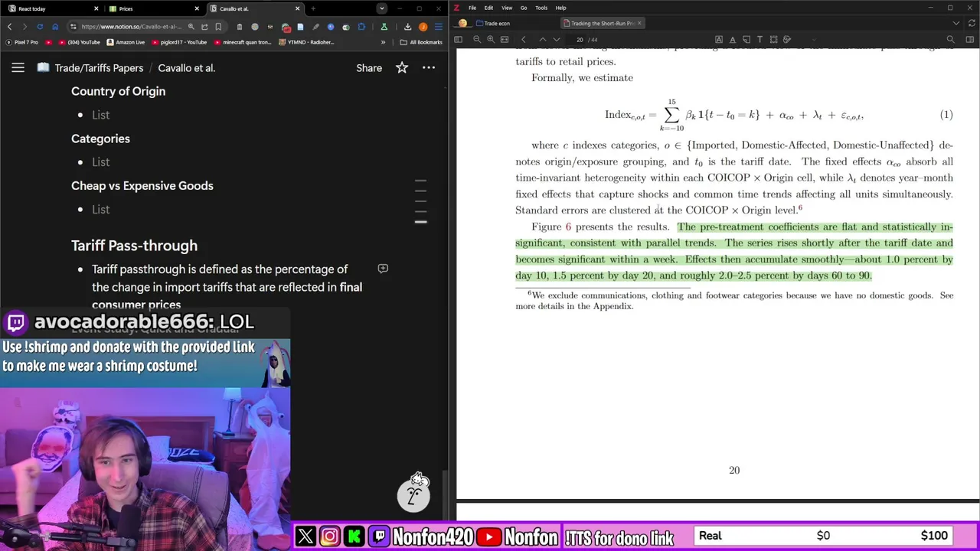
Task: Click Notion table of contents outline
Action: click(x=420, y=202)
